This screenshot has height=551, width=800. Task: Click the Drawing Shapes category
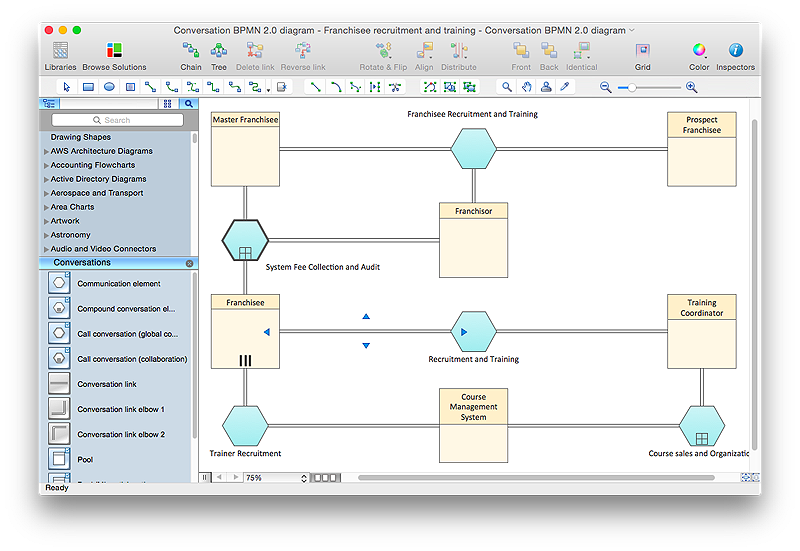pos(81,137)
